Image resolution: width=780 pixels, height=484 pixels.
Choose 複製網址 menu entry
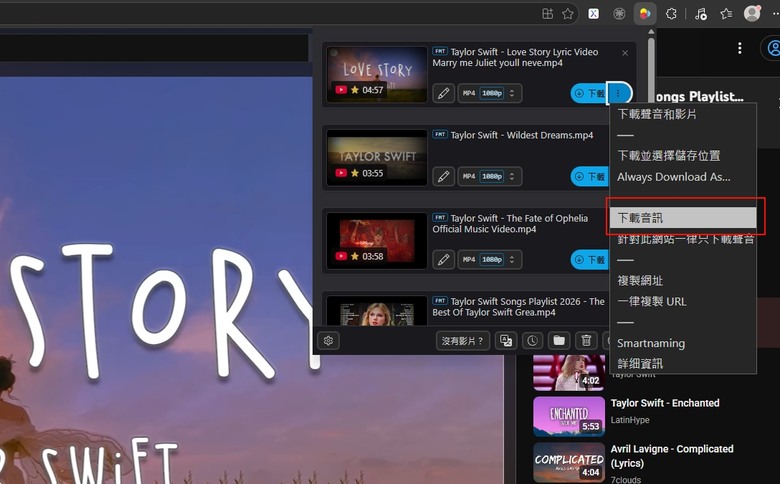(682, 281)
